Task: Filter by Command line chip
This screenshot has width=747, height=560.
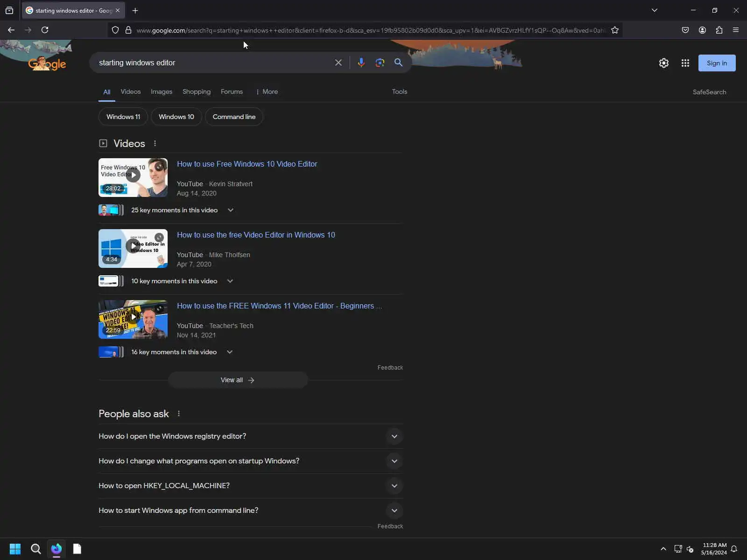Action: click(x=234, y=117)
